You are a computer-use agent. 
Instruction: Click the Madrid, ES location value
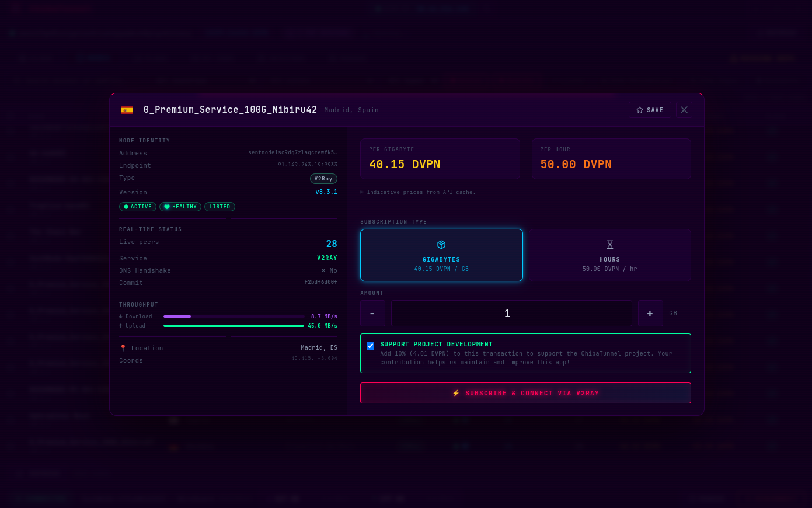[x=319, y=348]
